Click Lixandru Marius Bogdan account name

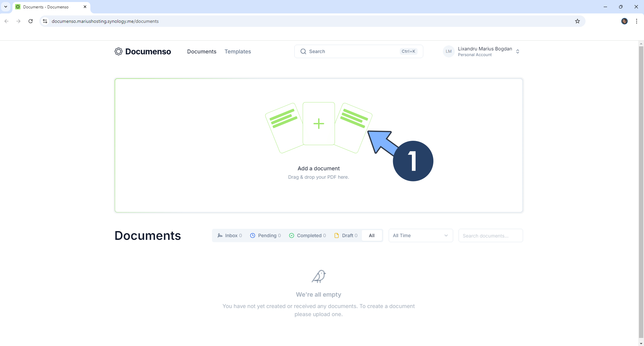pos(485,49)
